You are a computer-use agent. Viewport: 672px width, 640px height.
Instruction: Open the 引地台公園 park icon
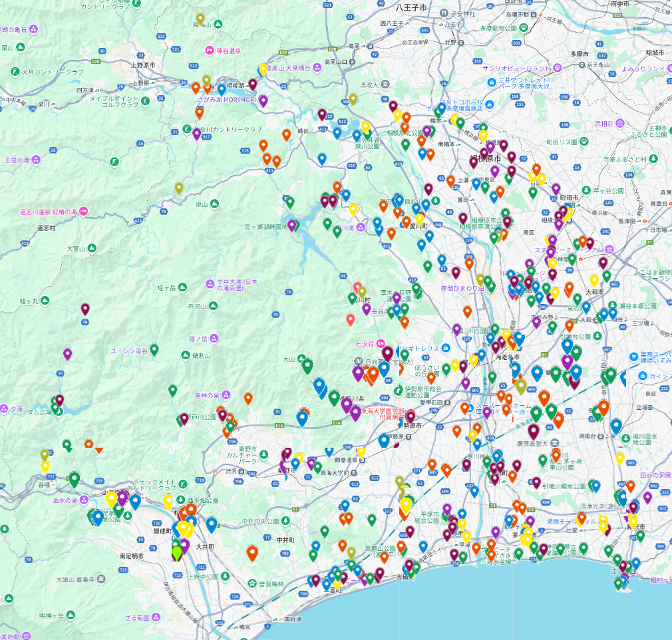pos(597,336)
